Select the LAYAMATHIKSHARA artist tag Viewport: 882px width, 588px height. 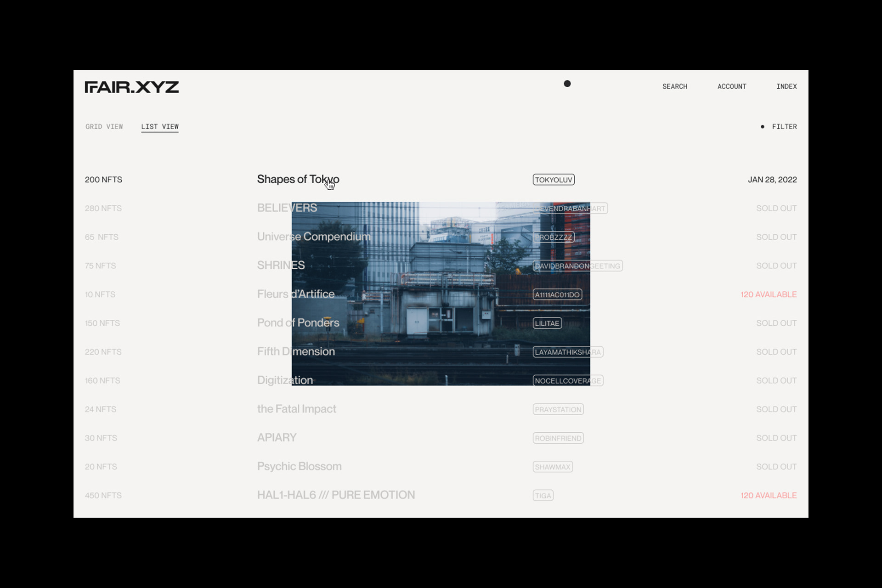tap(568, 352)
